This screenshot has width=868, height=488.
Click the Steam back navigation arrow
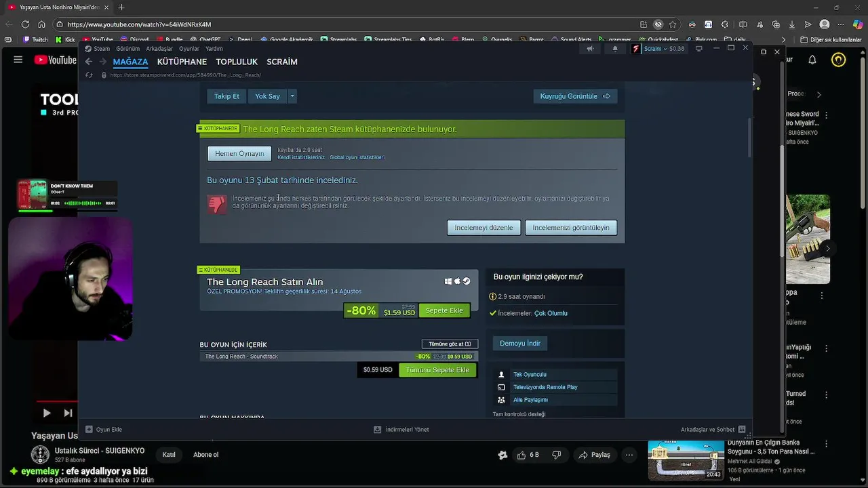89,62
